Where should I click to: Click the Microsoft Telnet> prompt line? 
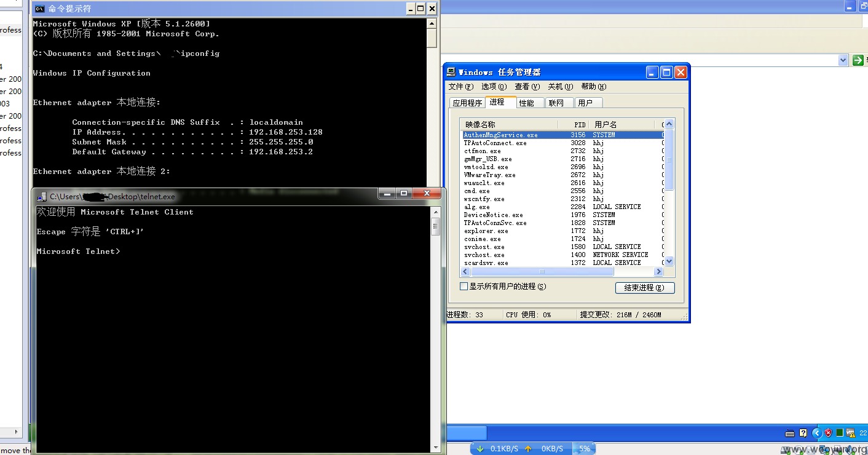[79, 251]
